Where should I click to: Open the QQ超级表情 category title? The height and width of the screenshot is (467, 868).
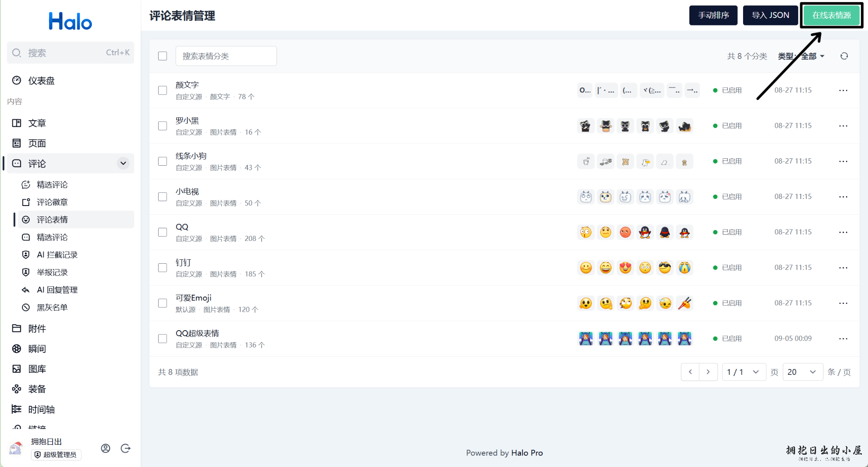click(197, 333)
